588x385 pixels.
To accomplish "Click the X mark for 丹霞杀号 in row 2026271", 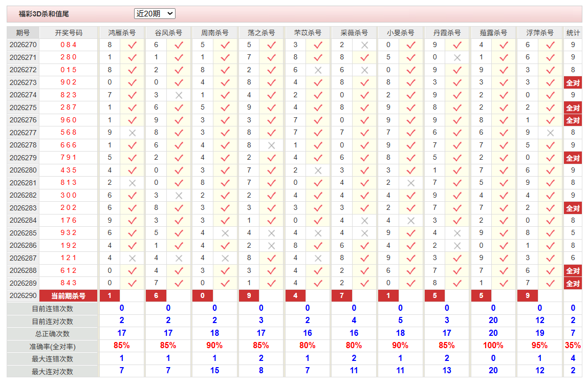I will [x=457, y=58].
